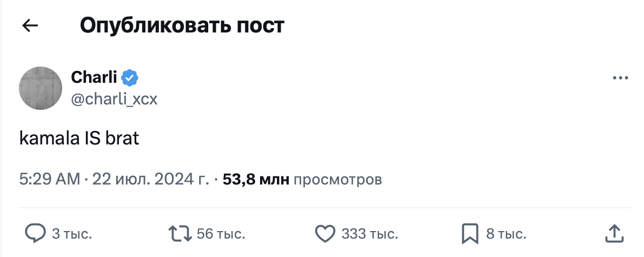Click the 56 тыс. reposts count

[x=221, y=234]
